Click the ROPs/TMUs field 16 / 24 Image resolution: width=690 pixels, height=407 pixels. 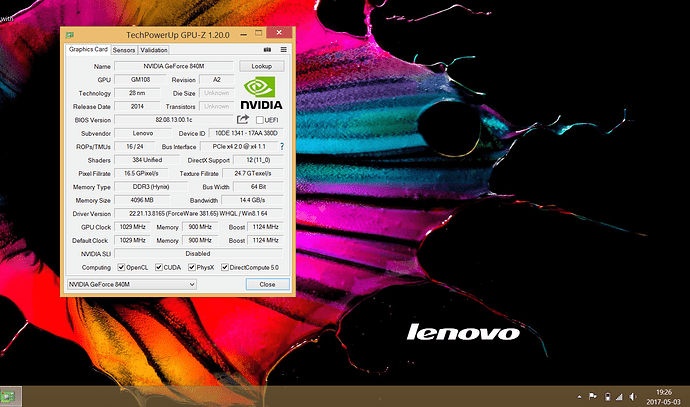(135, 146)
